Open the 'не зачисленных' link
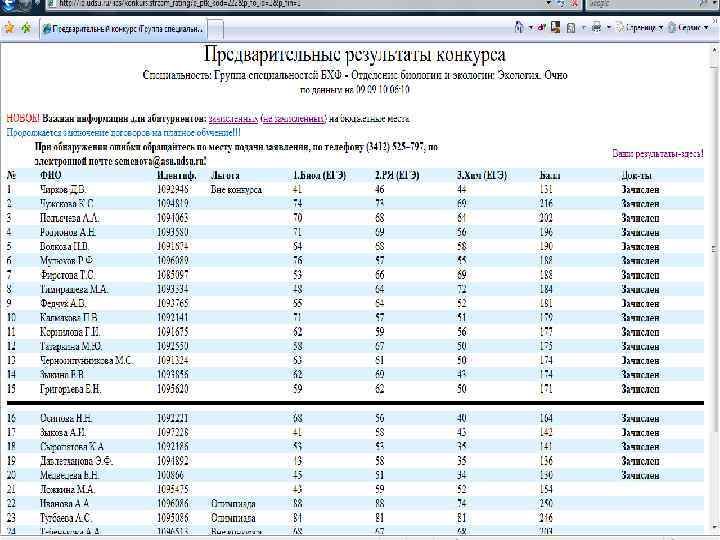The image size is (720, 540). click(294, 118)
